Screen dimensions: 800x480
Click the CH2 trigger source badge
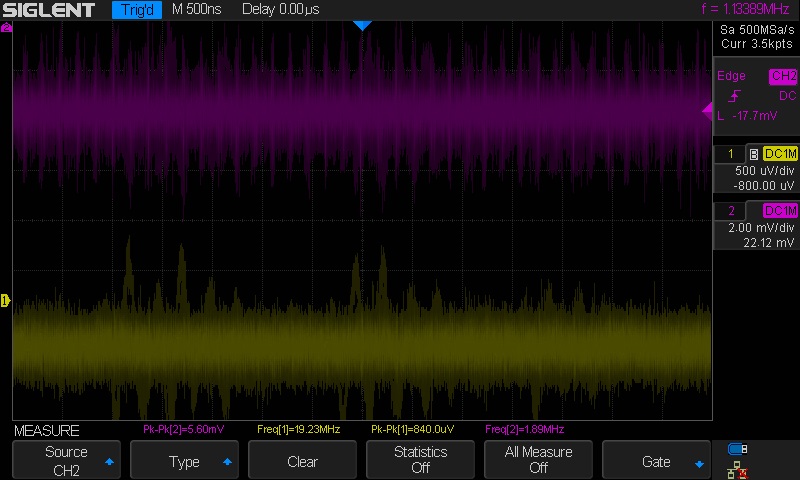pos(783,76)
